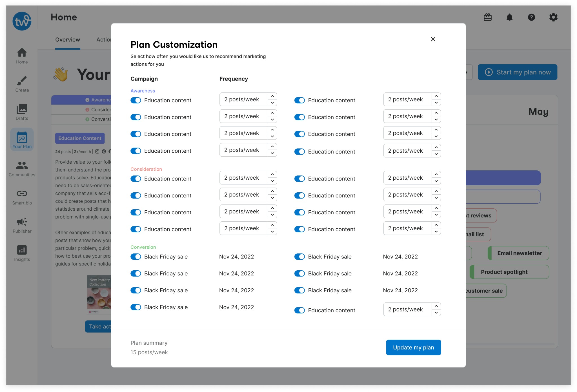Click the gift icon in the header

(487, 17)
